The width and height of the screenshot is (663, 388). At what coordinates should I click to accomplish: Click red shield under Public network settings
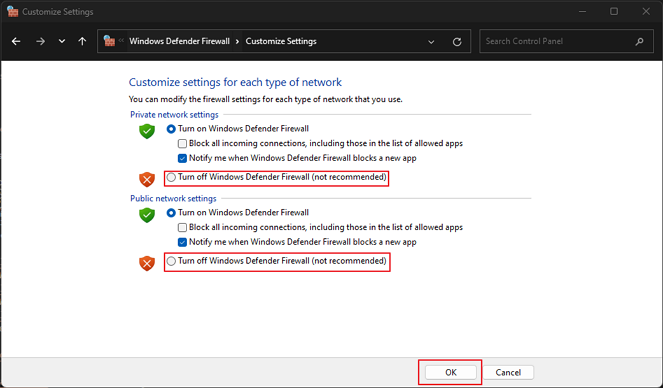click(x=147, y=263)
